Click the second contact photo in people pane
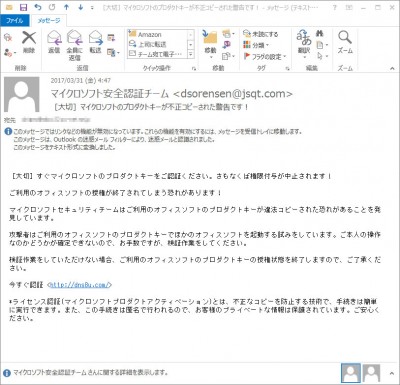The width and height of the screenshot is (400, 385). pos(371,373)
